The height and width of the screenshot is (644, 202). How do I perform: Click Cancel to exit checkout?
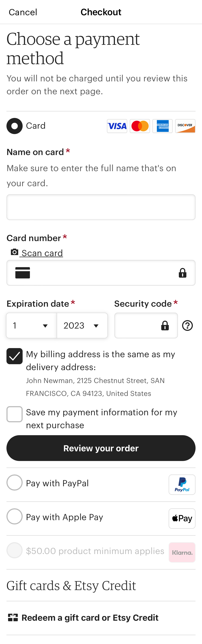tap(22, 12)
